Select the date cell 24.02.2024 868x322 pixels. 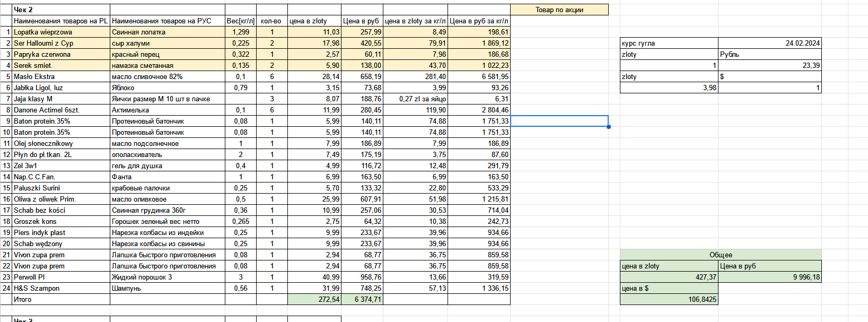[769, 43]
